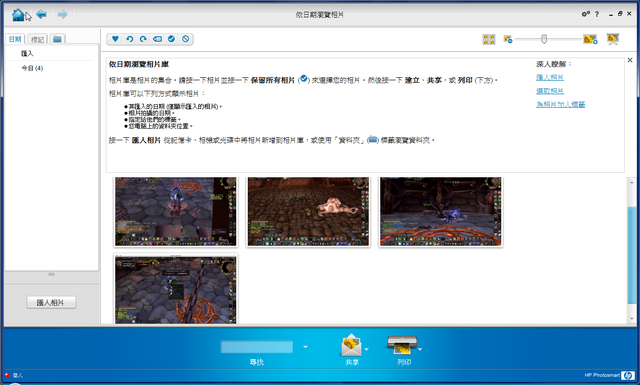Click the Share envelope icon
The image size is (640, 385).
point(351,345)
